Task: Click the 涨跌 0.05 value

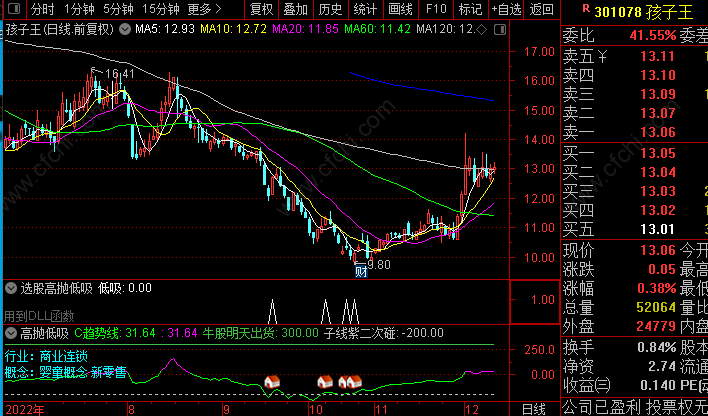Action: (x=662, y=269)
